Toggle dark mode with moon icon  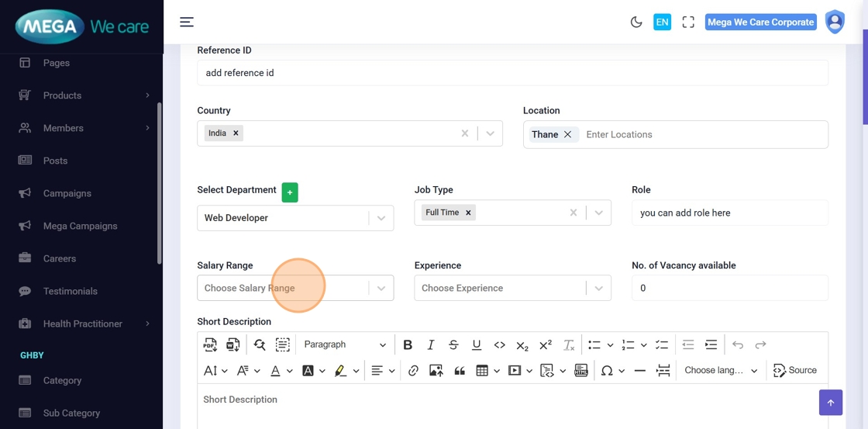point(636,22)
